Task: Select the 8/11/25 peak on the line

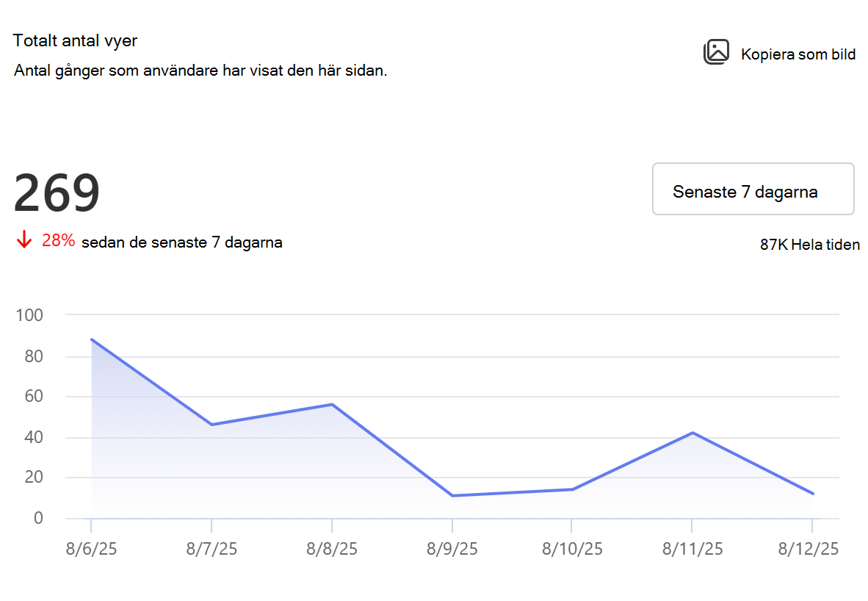Action: (692, 433)
